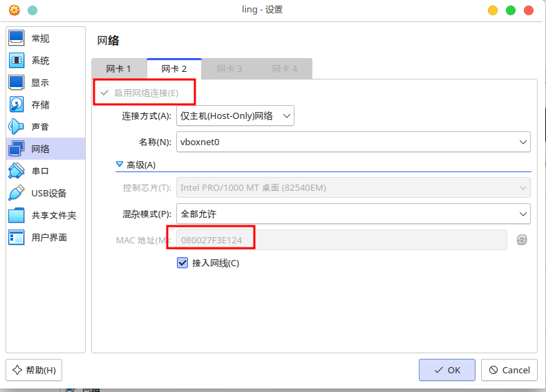This screenshot has height=392, width=546.
Task: Switch to the 网卡 1 tab
Action: point(118,69)
